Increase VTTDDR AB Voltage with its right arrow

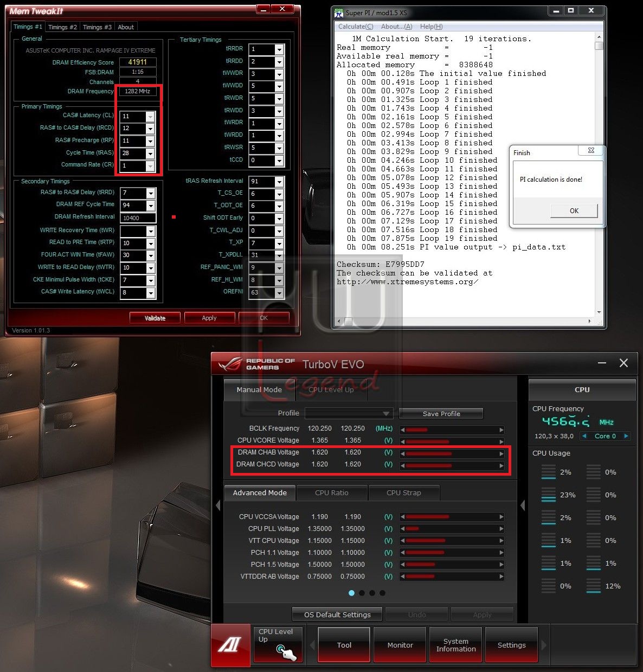(x=501, y=577)
